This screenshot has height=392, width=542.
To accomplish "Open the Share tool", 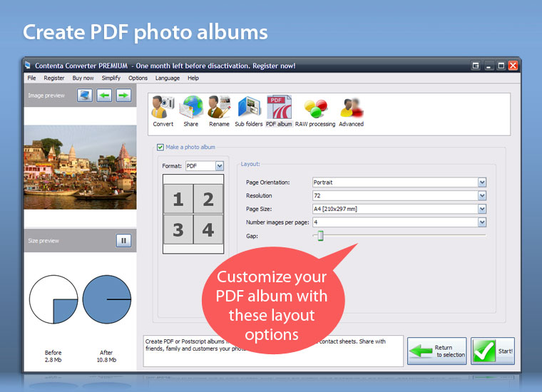I will pyautogui.click(x=191, y=111).
